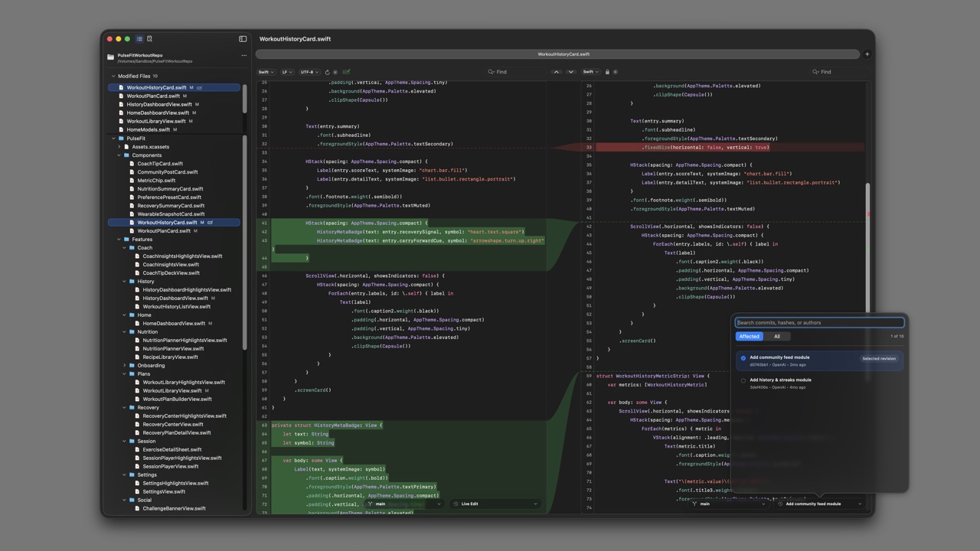Click the small round icon after reload button
The image size is (980, 551).
click(x=335, y=72)
